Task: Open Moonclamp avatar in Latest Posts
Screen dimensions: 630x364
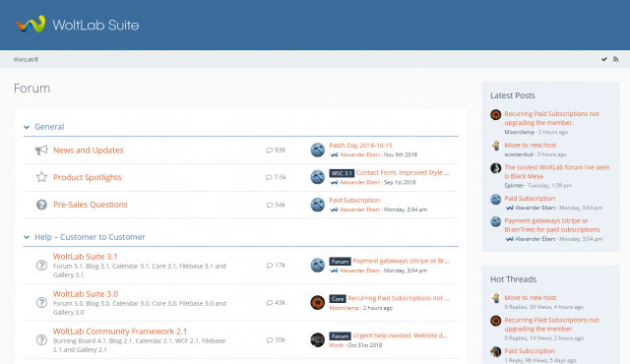Action: click(496, 115)
